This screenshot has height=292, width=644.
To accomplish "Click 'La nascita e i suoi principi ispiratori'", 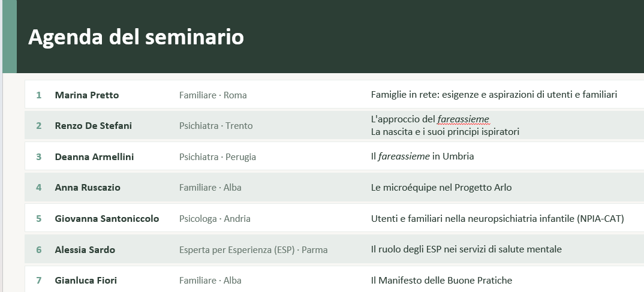I will [445, 132].
